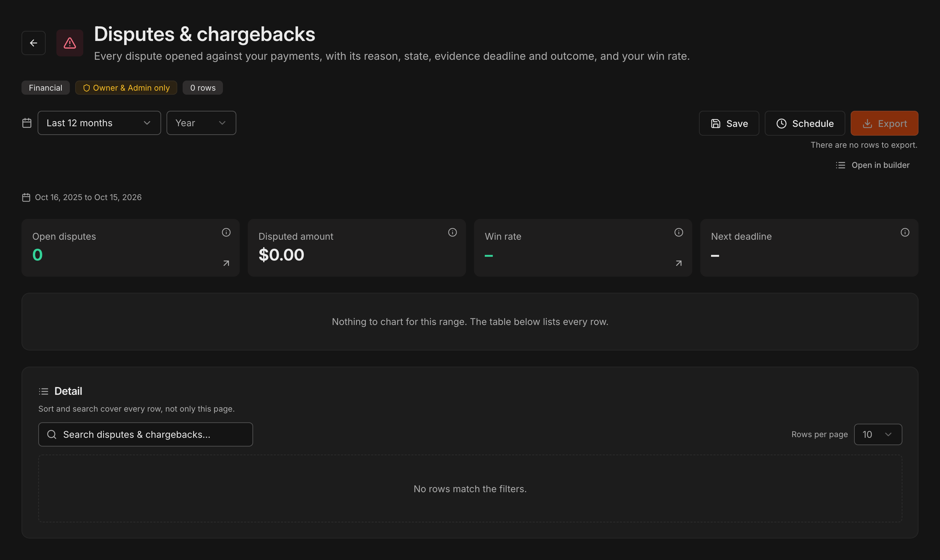Open info tooltip on Next deadline card

(905, 232)
